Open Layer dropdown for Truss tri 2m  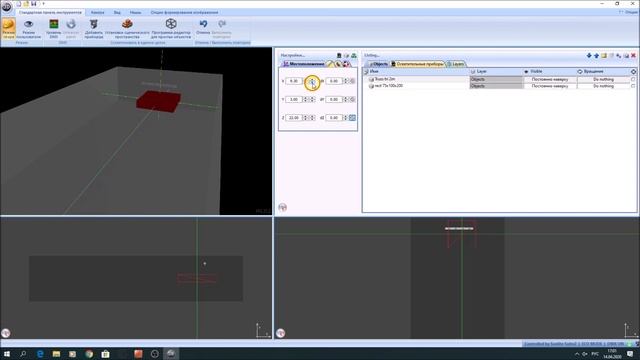point(496,79)
